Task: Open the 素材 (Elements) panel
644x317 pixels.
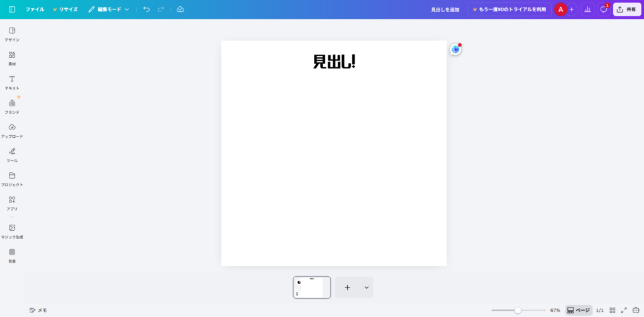Action: tap(12, 58)
